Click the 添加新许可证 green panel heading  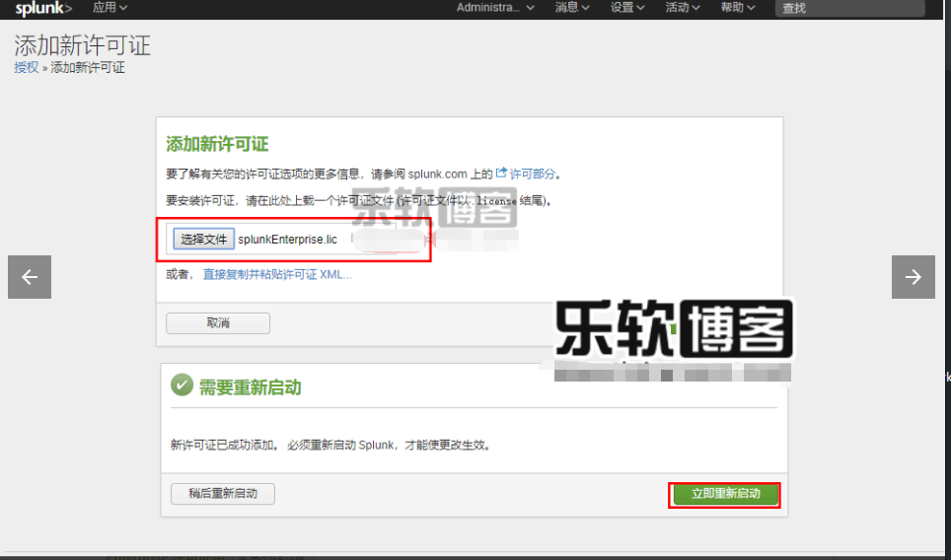217,145
